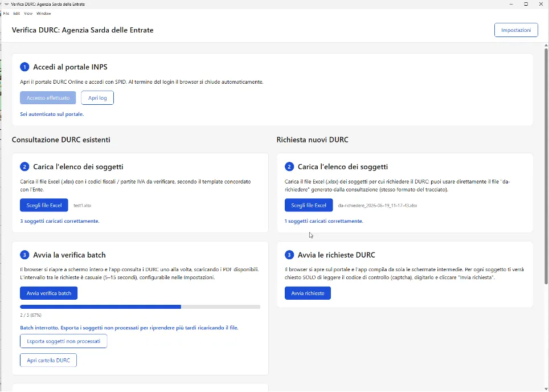Image resolution: width=549 pixels, height=392 pixels.
Task: Click the 'Batch interrotto' status message
Action: pos(129,328)
